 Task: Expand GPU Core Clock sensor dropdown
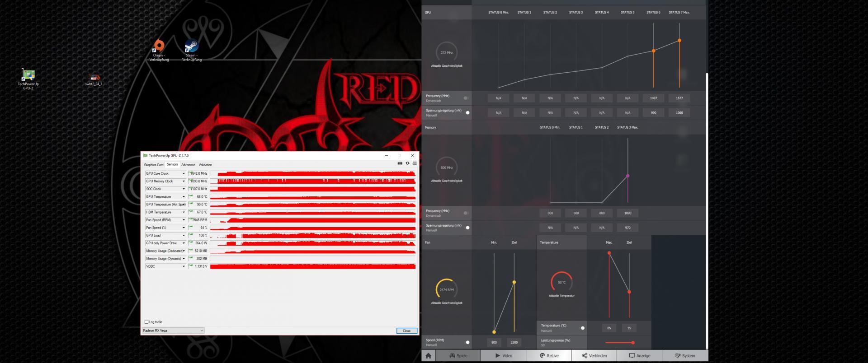click(x=184, y=173)
